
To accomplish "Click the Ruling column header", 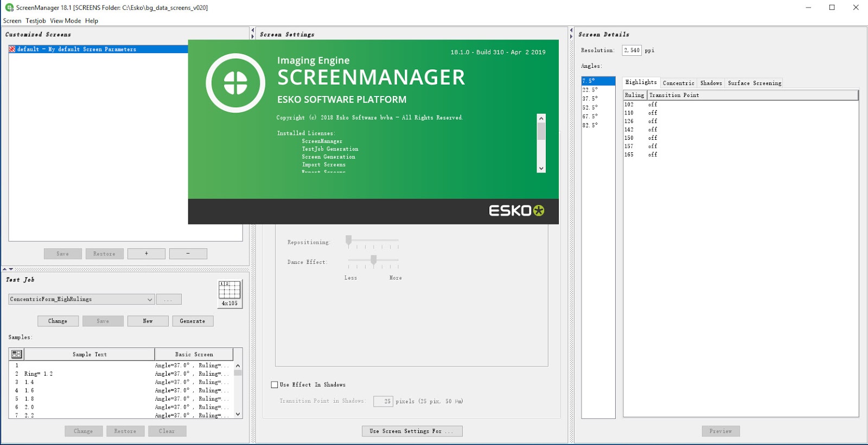I will click(635, 95).
